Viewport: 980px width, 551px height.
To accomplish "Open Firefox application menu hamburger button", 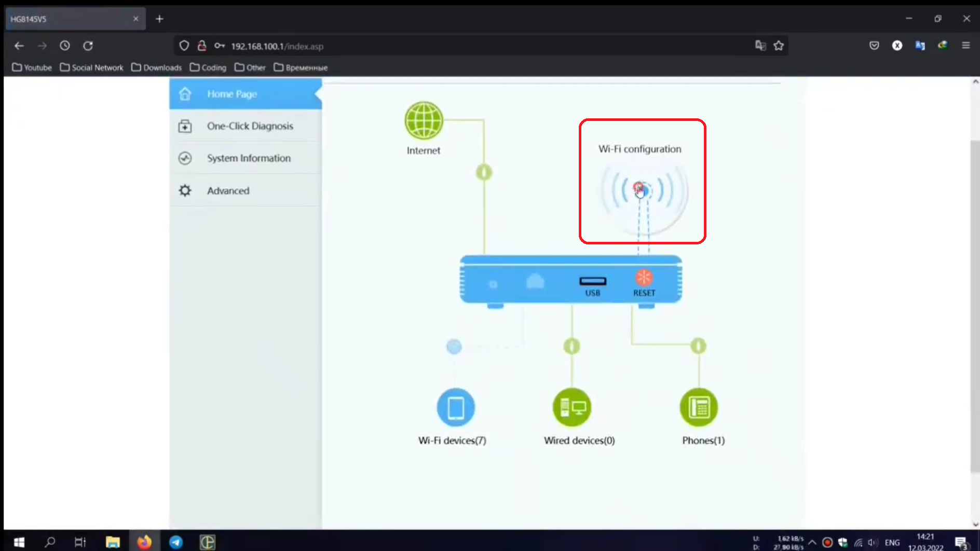I will tap(965, 46).
